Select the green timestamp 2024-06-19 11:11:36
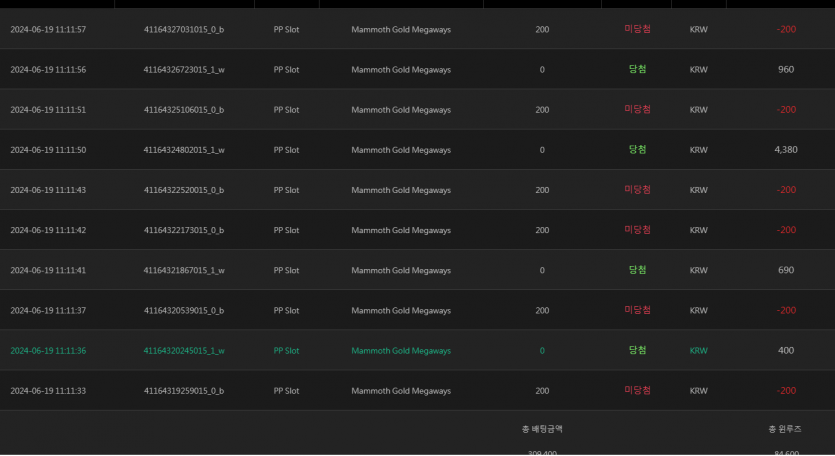 coord(48,351)
